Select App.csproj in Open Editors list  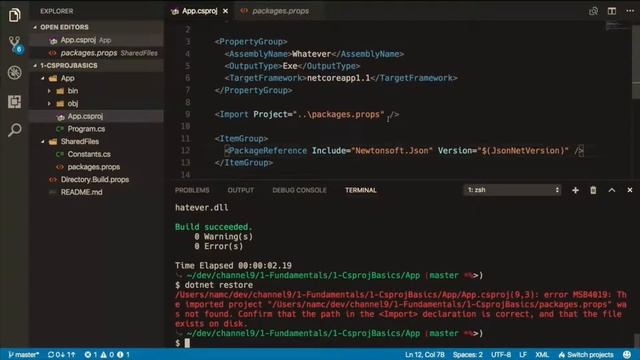point(97,40)
